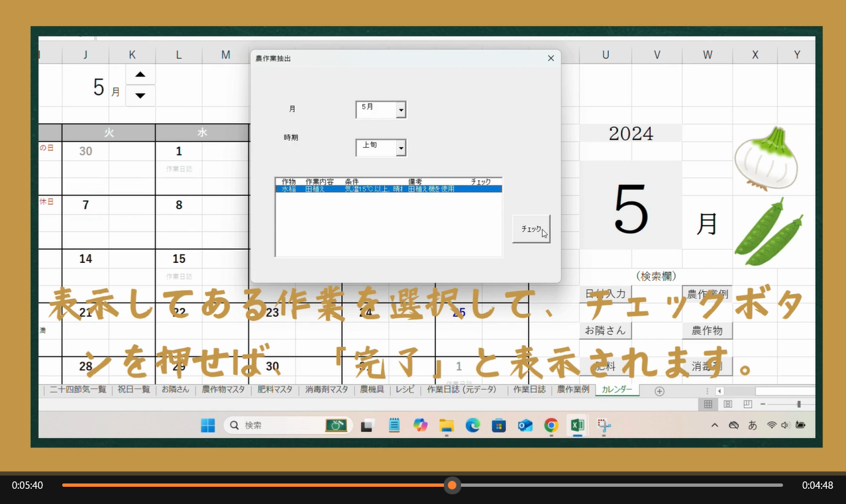
Task: Click the video progress bar playhead
Action: (x=452, y=485)
